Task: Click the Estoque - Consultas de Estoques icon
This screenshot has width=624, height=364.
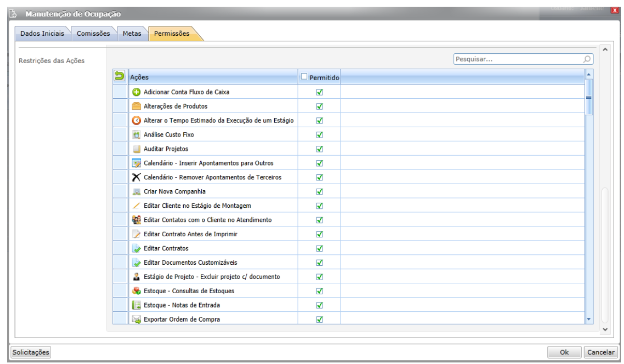Action: [x=136, y=291]
